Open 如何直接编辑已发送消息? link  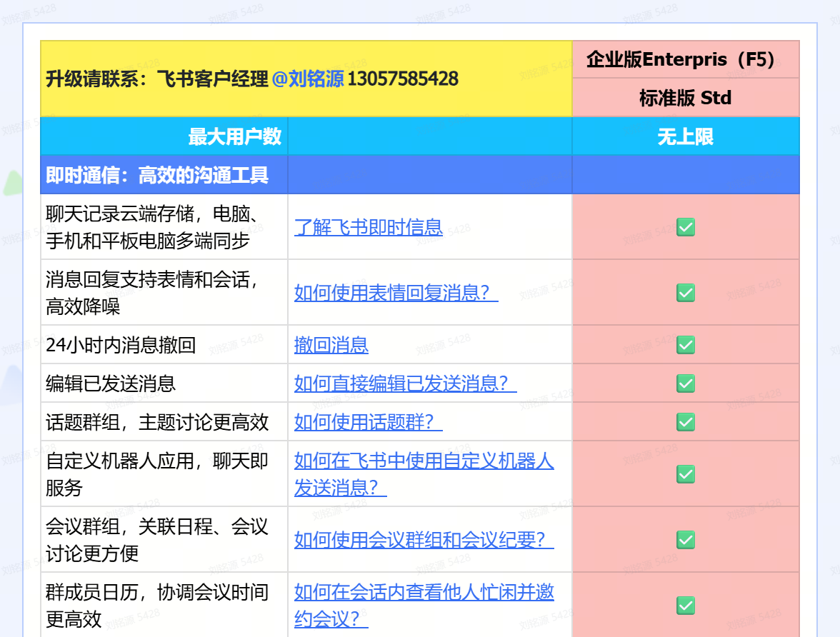tap(406, 383)
